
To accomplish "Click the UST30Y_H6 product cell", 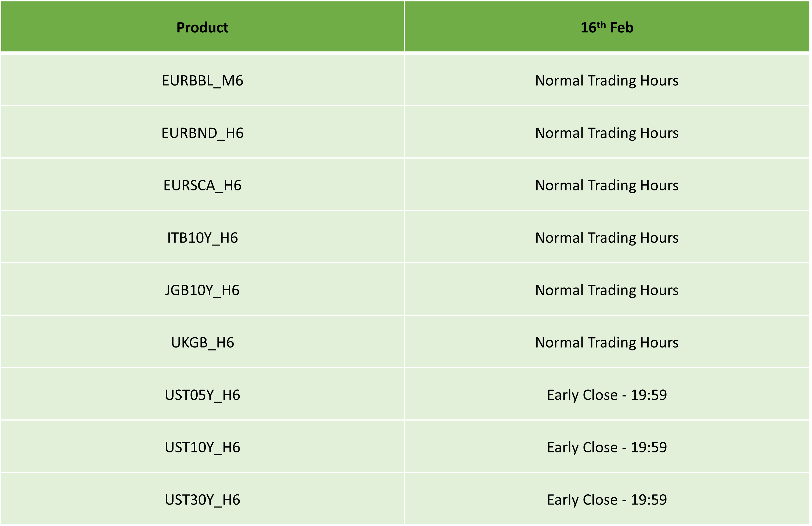I will click(x=202, y=500).
